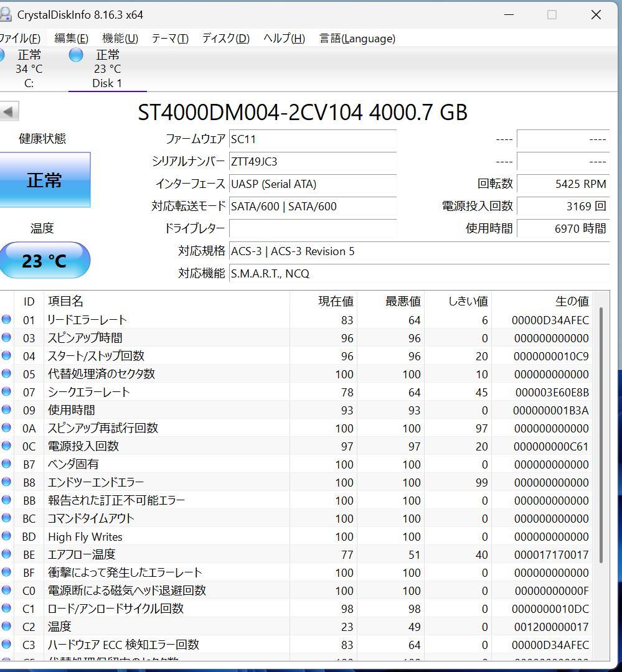Open the ディスク(D) menu

tap(225, 39)
